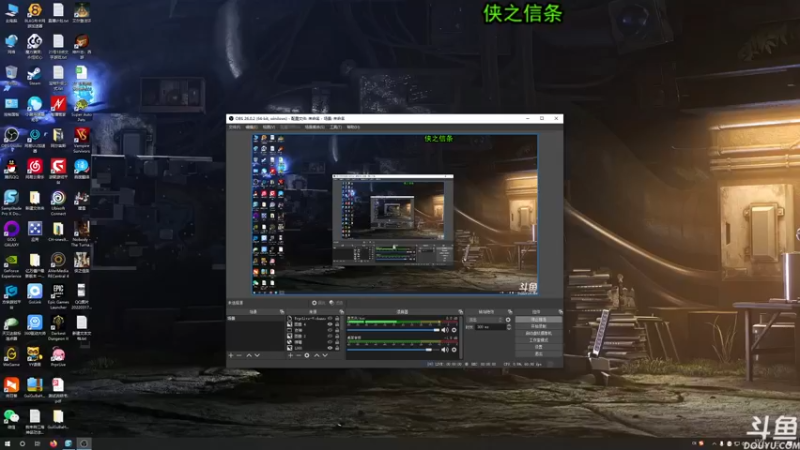Select the Steam desktop icon
This screenshot has width=800, height=450.
click(35, 76)
